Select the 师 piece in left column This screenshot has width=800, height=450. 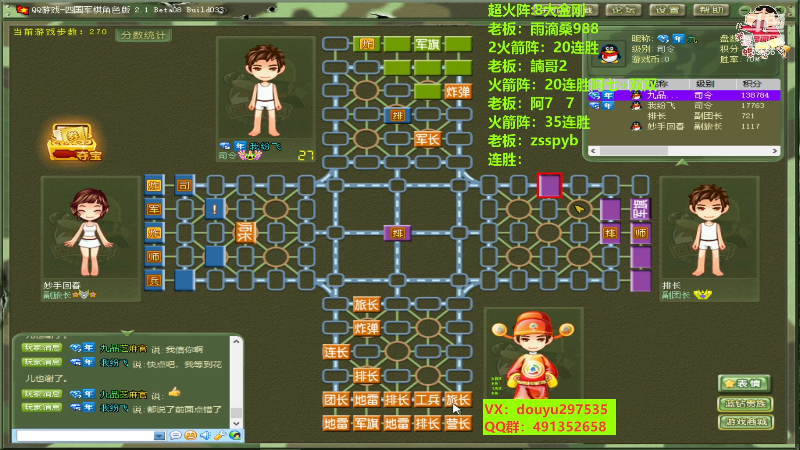(x=154, y=257)
